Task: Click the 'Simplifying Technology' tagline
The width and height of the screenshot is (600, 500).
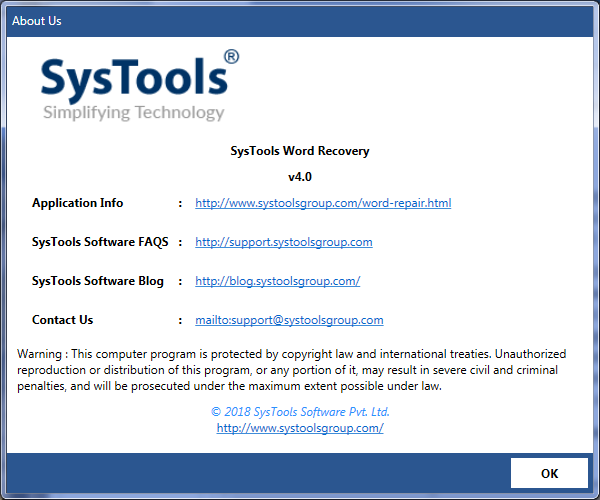Action: pyautogui.click(x=134, y=112)
